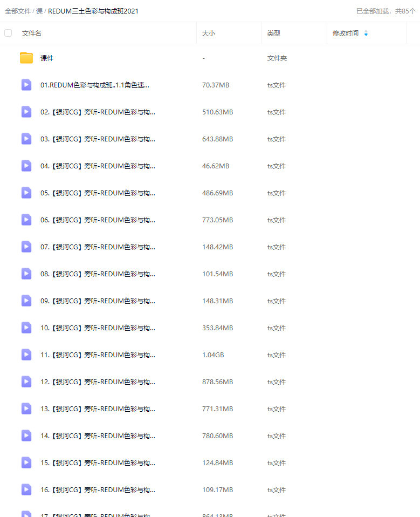Open file 12.【银河CG】旁听-REDUM色彩与构
This screenshot has height=517, width=420.
(x=98, y=382)
